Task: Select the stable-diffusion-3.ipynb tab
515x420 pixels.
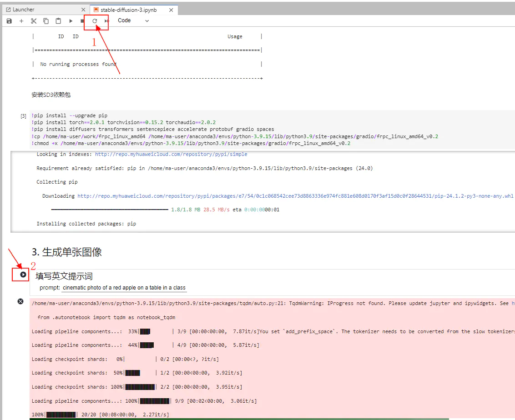Action: 128,10
